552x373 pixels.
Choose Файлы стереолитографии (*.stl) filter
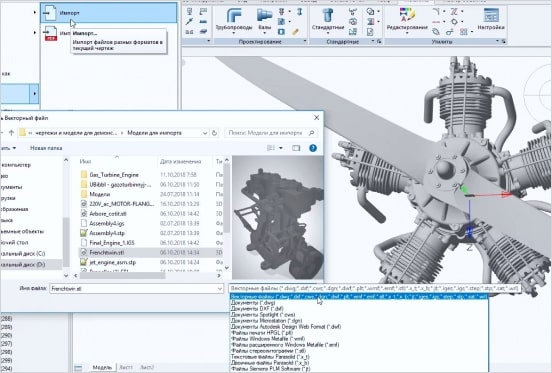click(268, 351)
